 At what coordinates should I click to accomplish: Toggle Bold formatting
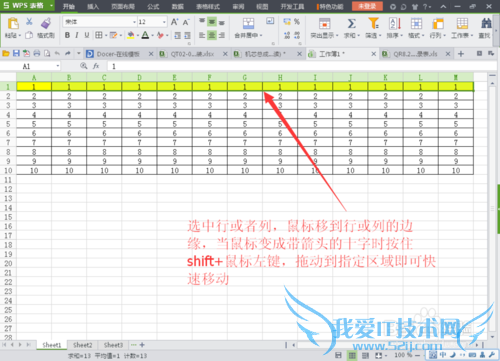67,35
